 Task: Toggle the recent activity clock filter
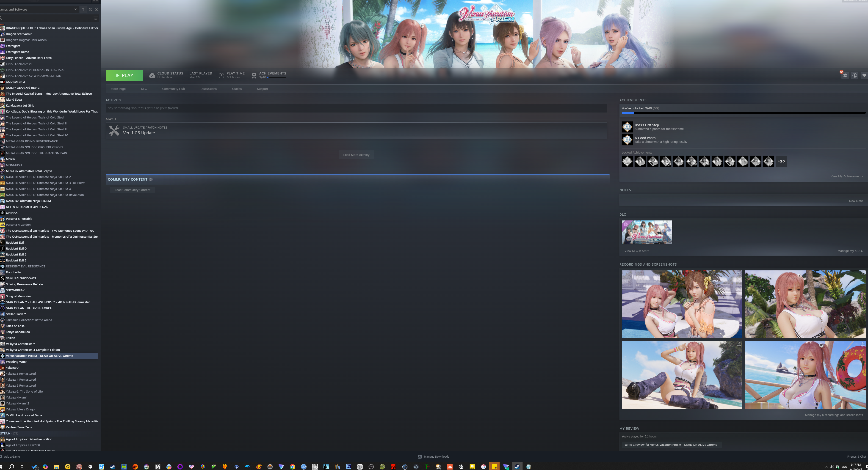[x=90, y=9]
